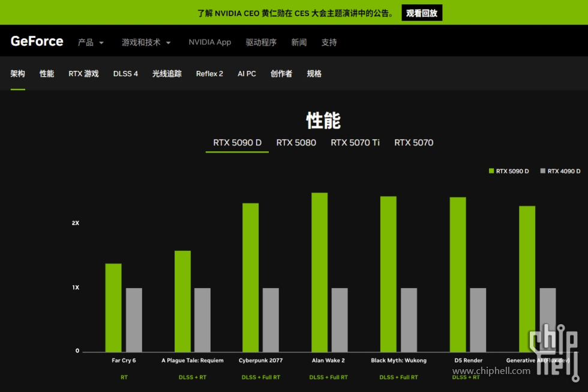588x392 pixels.
Task: Select the 架构 section tab
Action: (17, 73)
